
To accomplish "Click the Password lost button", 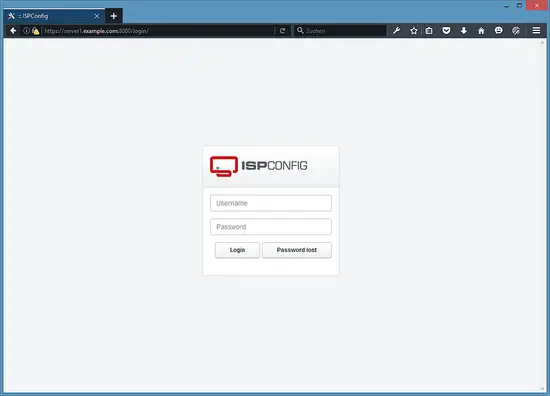I will coord(297,250).
